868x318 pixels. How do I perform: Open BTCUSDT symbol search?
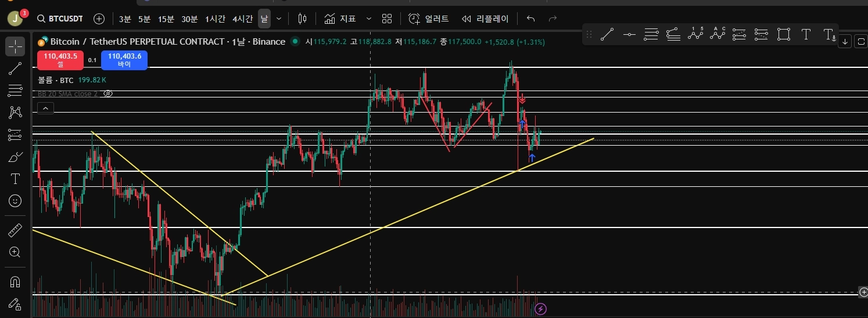(59, 19)
